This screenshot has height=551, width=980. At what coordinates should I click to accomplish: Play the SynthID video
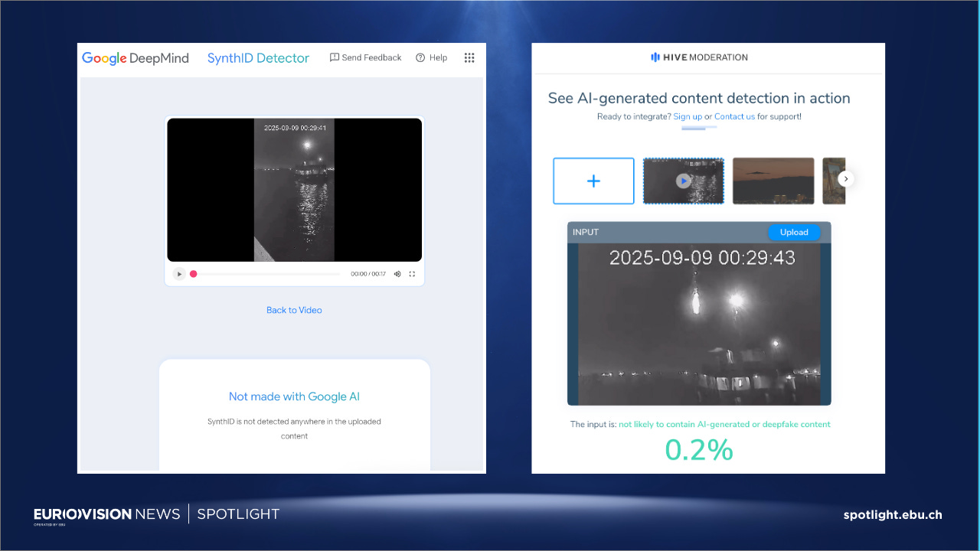(x=179, y=274)
